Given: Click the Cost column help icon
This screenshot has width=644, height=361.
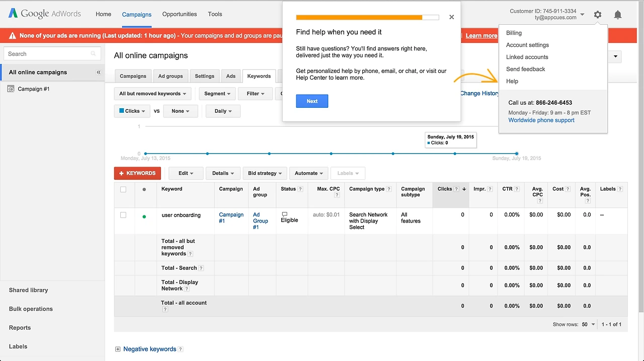Looking at the screenshot, I should pos(568,189).
